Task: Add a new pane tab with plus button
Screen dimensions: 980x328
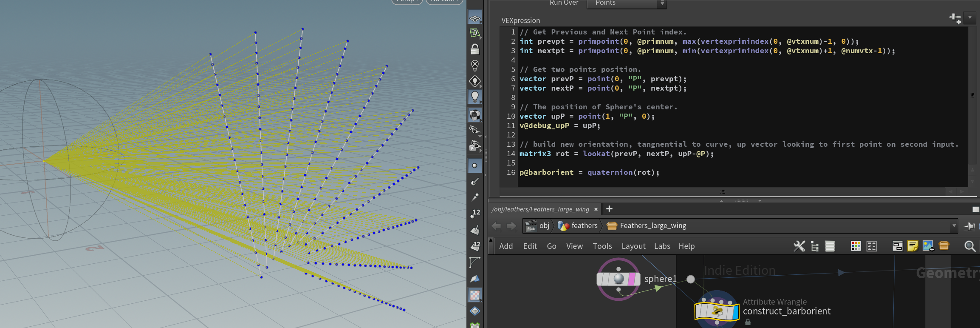Action: coord(609,209)
